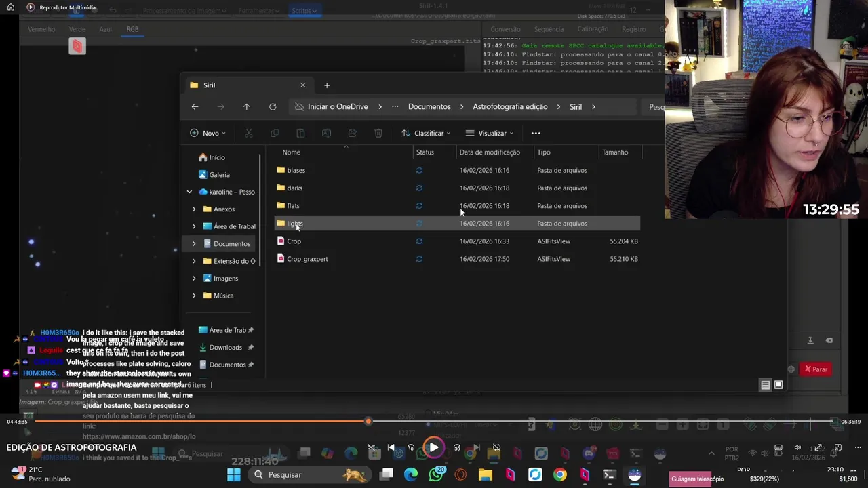The height and width of the screenshot is (488, 868).
Task: Jump to previous track in player
Action: tap(391, 448)
